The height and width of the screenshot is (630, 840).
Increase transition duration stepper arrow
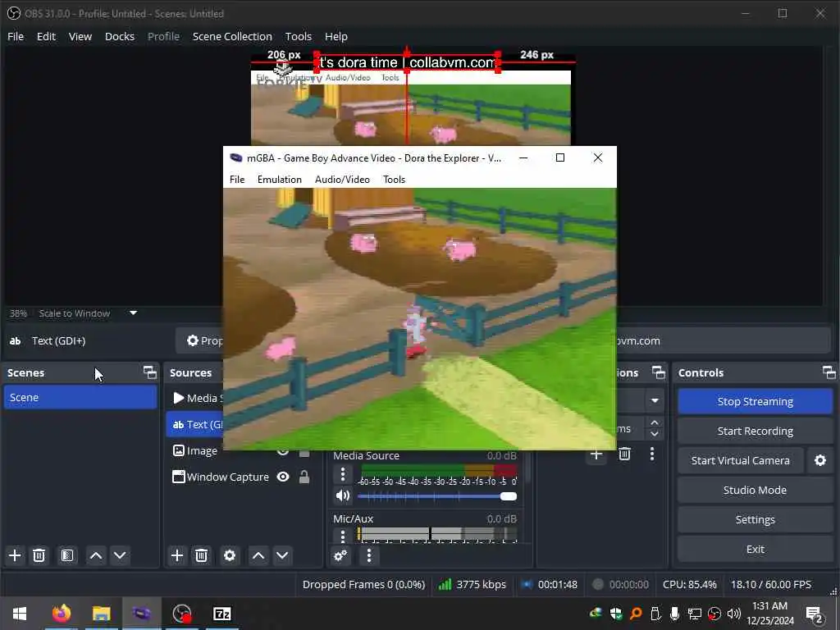655,422
